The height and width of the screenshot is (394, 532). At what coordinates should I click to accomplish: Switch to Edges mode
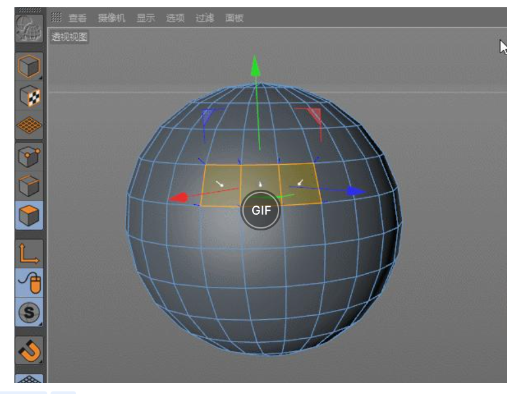point(30,186)
